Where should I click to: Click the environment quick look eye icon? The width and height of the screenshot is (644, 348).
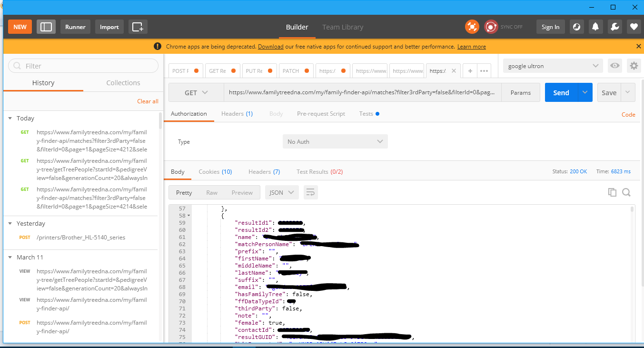[x=615, y=66]
